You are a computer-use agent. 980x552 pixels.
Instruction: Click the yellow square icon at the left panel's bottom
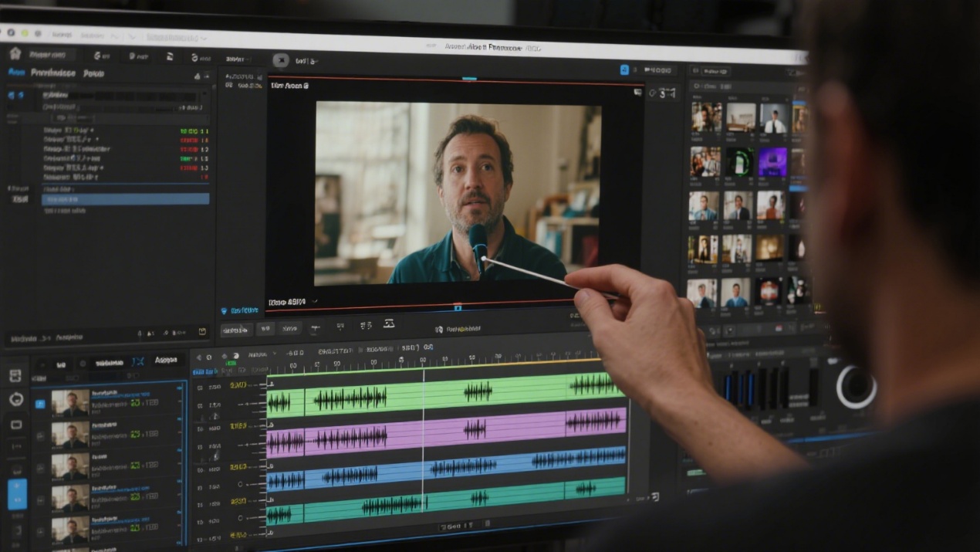pyautogui.click(x=202, y=332)
